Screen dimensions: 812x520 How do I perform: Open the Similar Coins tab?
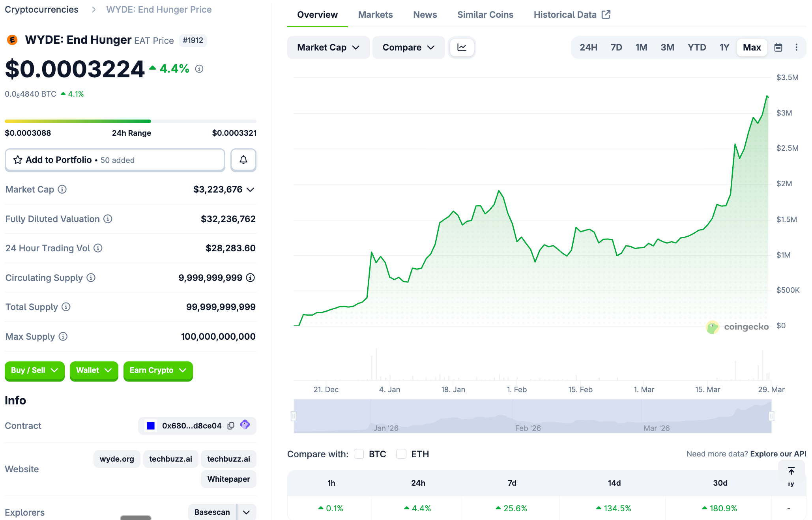[x=485, y=15]
